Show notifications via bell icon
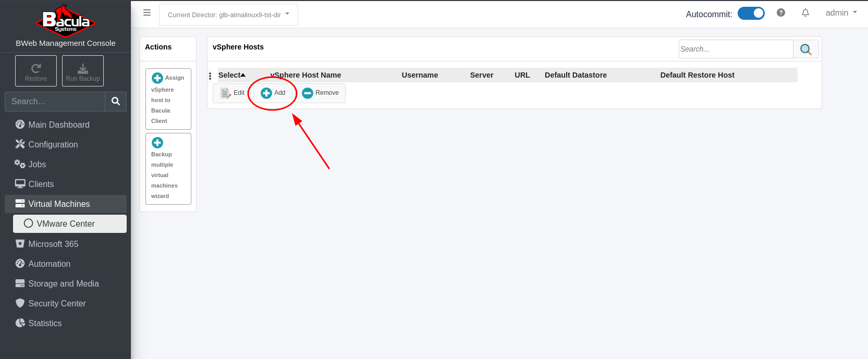 click(x=805, y=13)
